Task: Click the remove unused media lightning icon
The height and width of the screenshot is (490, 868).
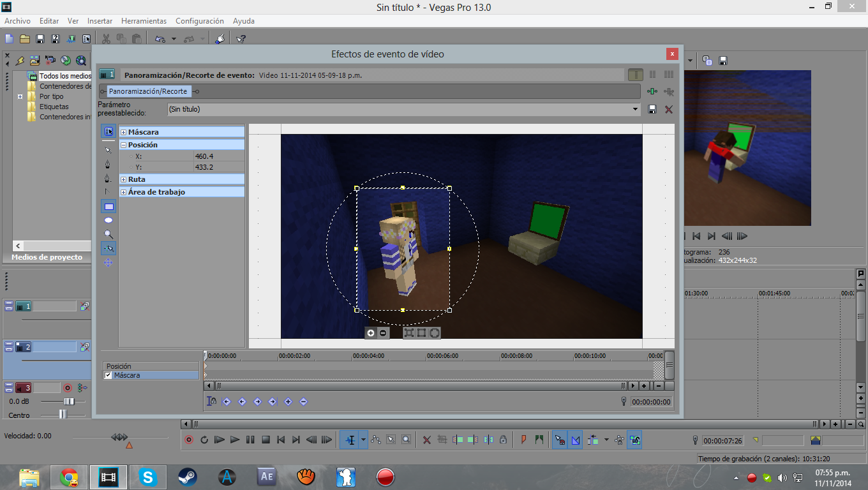Action: [20, 61]
